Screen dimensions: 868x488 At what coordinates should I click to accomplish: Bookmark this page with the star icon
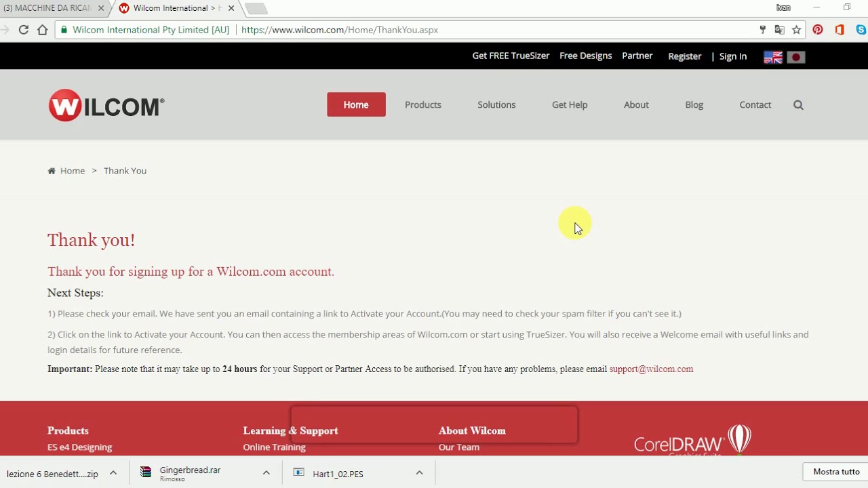pyautogui.click(x=797, y=30)
